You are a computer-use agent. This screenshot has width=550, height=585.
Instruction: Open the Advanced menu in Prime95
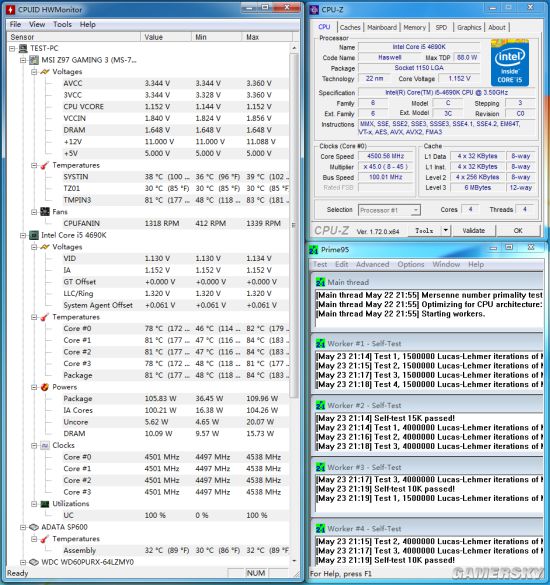pyautogui.click(x=372, y=264)
